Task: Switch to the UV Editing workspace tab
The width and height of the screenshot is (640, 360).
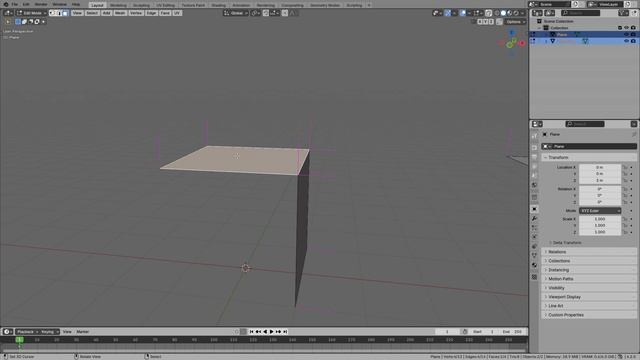Action: (x=165, y=5)
